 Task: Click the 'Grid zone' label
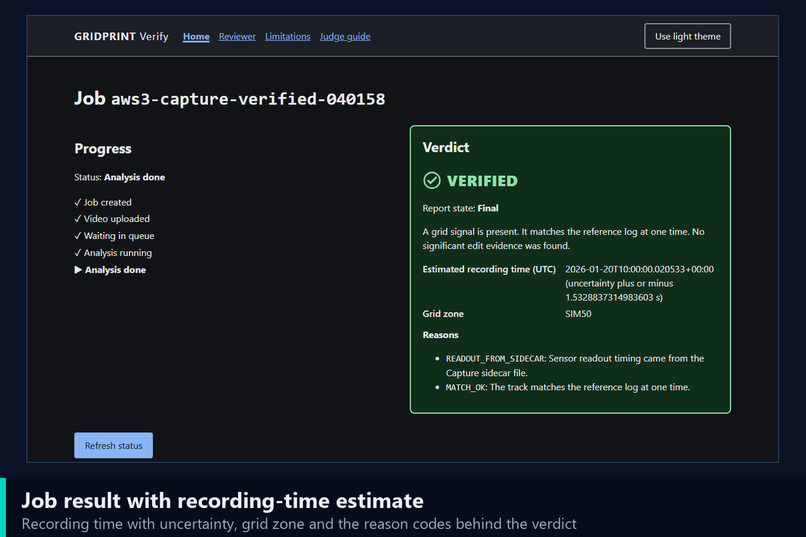click(x=443, y=313)
